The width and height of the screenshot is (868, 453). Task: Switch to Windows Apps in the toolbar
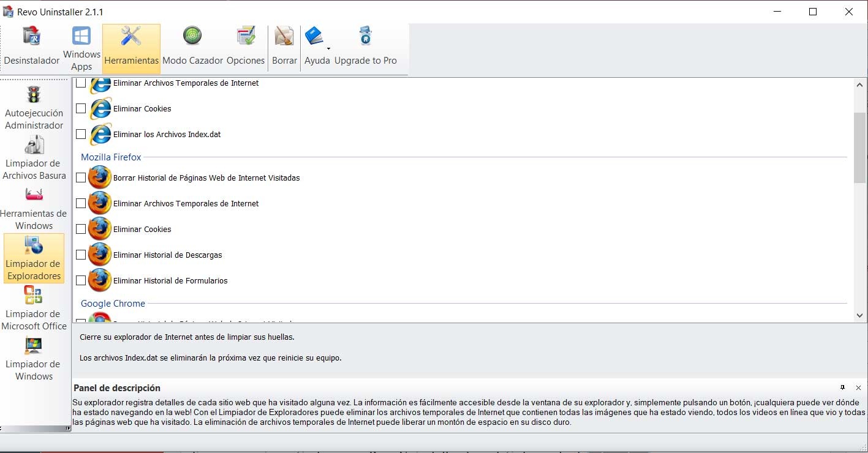point(81,48)
